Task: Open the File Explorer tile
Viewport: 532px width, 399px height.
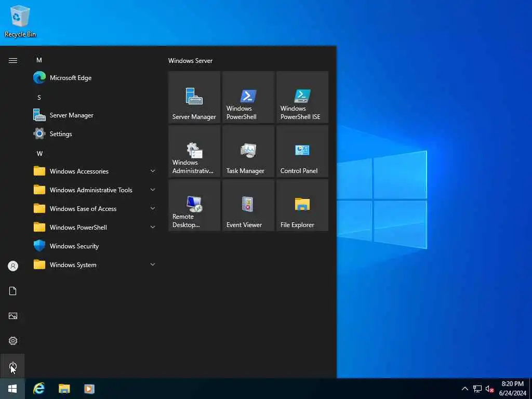Action: (x=302, y=205)
